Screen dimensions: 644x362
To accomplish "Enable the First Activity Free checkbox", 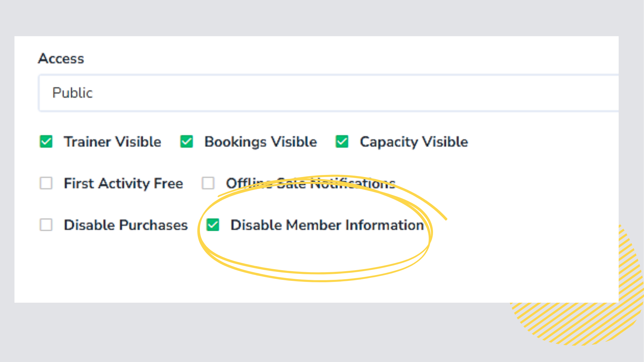I will click(46, 183).
